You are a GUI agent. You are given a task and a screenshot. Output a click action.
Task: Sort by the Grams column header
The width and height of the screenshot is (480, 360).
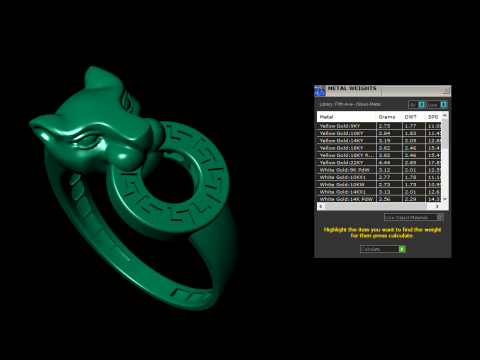(389, 117)
